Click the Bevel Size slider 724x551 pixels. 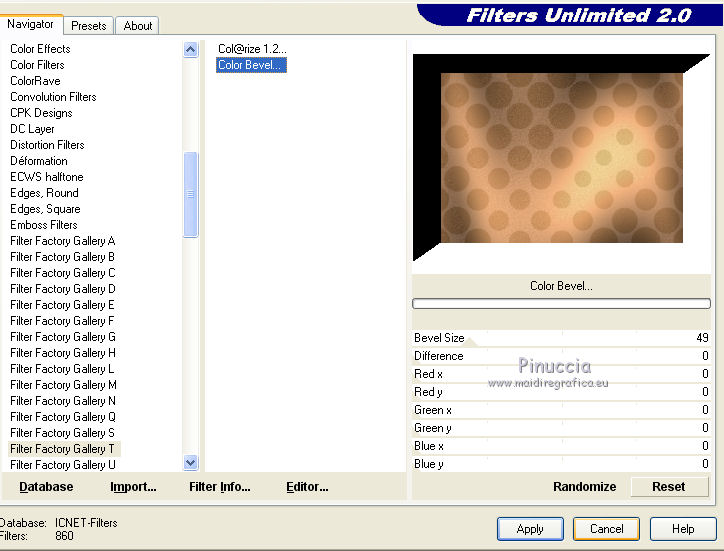coord(561,338)
